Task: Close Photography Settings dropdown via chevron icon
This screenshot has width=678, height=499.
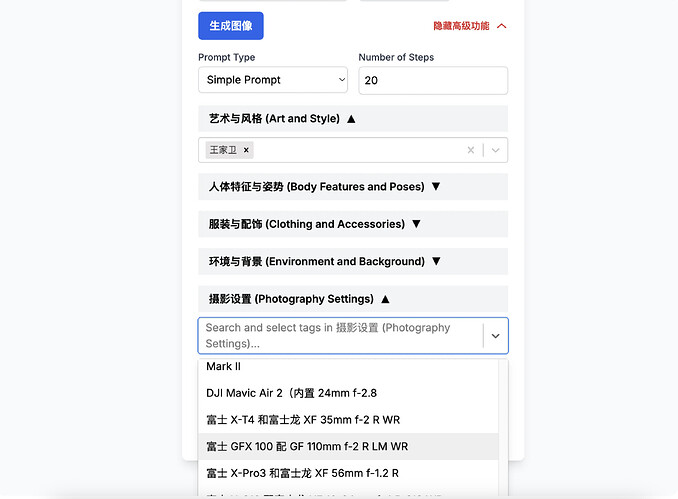Action: pyautogui.click(x=495, y=336)
